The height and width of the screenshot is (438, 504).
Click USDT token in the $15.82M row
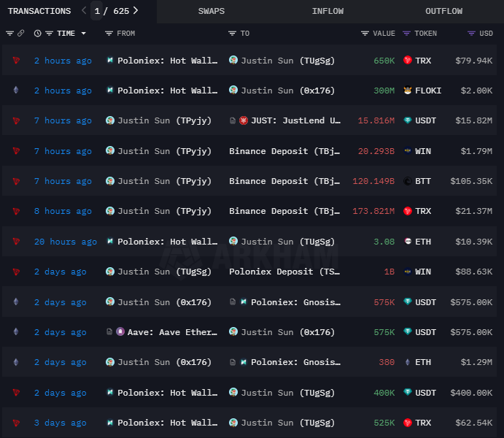(425, 120)
